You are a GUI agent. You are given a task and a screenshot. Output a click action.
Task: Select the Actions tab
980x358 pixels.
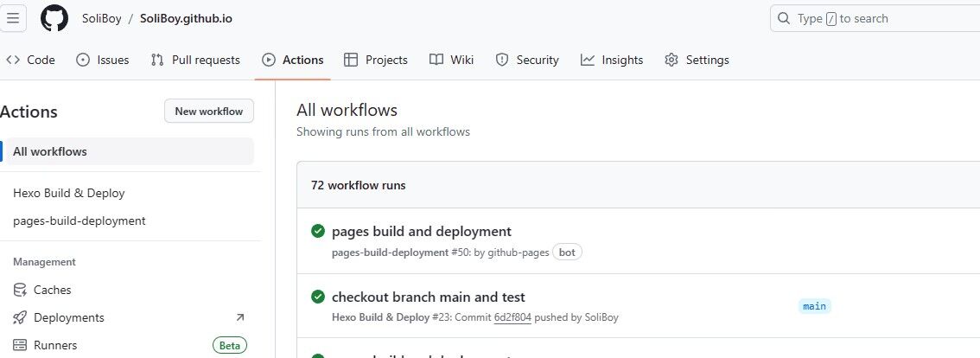click(292, 60)
